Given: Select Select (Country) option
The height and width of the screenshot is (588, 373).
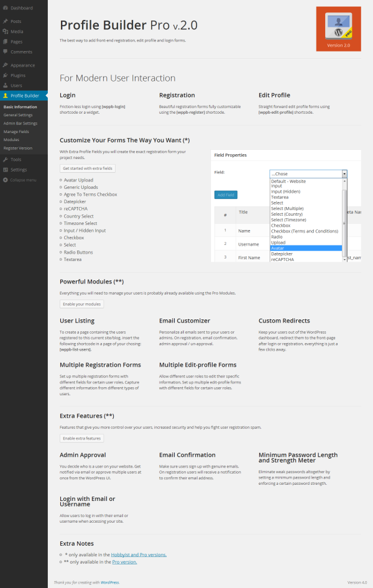Looking at the screenshot, I should (287, 214).
